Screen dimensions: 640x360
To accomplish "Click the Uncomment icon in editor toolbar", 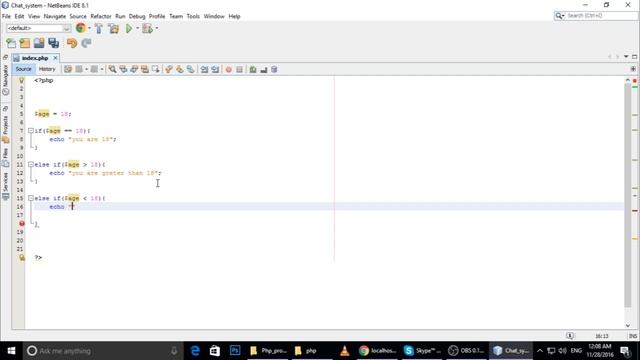I will click(x=264, y=69).
